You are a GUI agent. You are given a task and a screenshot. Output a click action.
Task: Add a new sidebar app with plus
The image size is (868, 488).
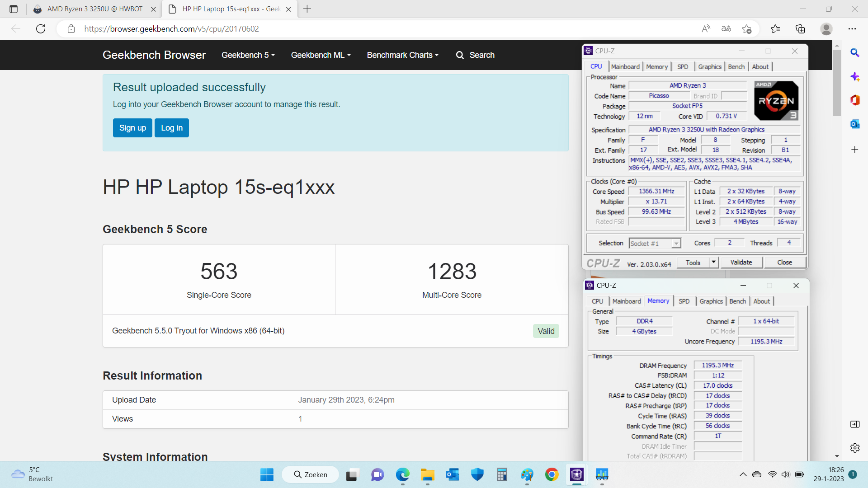855,150
